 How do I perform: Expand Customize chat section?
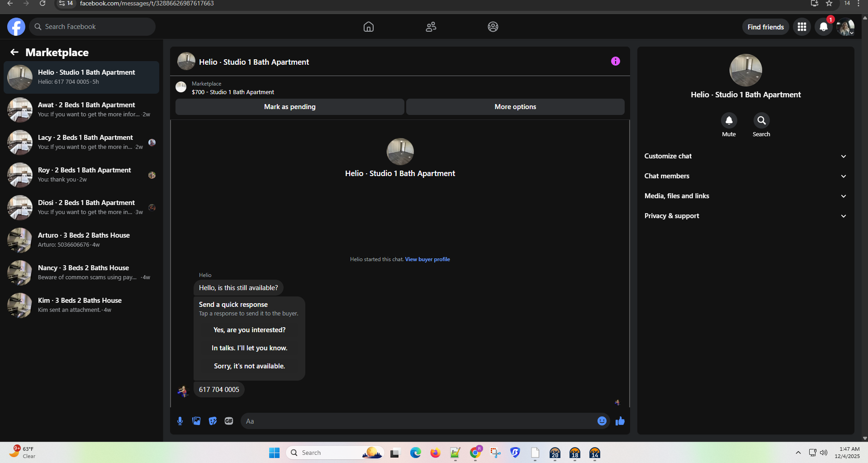point(745,156)
